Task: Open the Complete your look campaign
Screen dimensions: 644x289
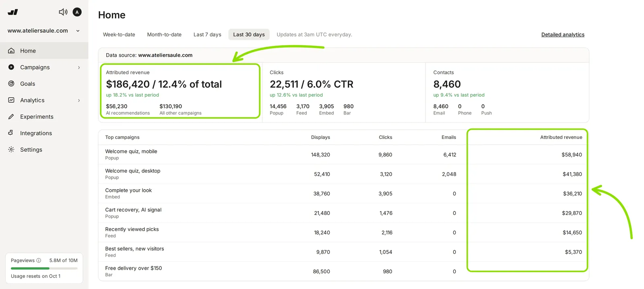Action: [128, 190]
